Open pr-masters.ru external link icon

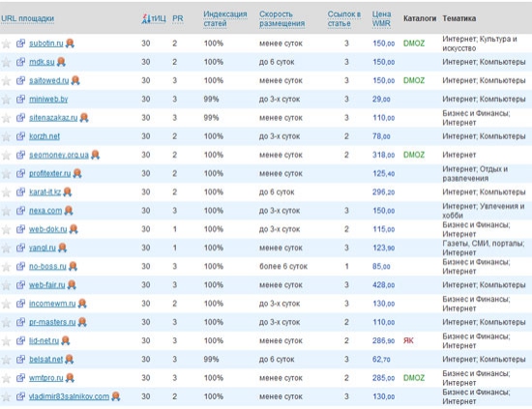pos(20,322)
